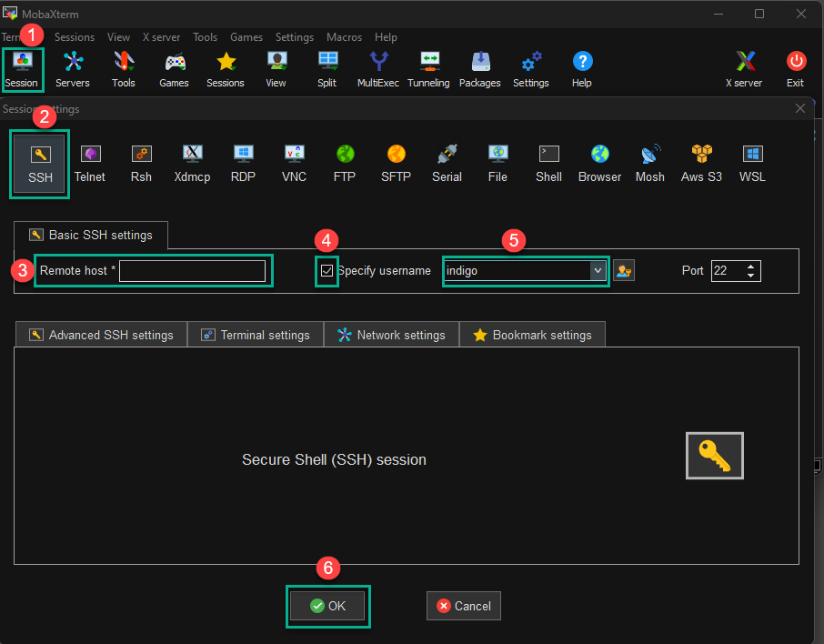The height and width of the screenshot is (644, 824).
Task: Minimize the MobaXterm window
Action: pyautogui.click(x=718, y=14)
